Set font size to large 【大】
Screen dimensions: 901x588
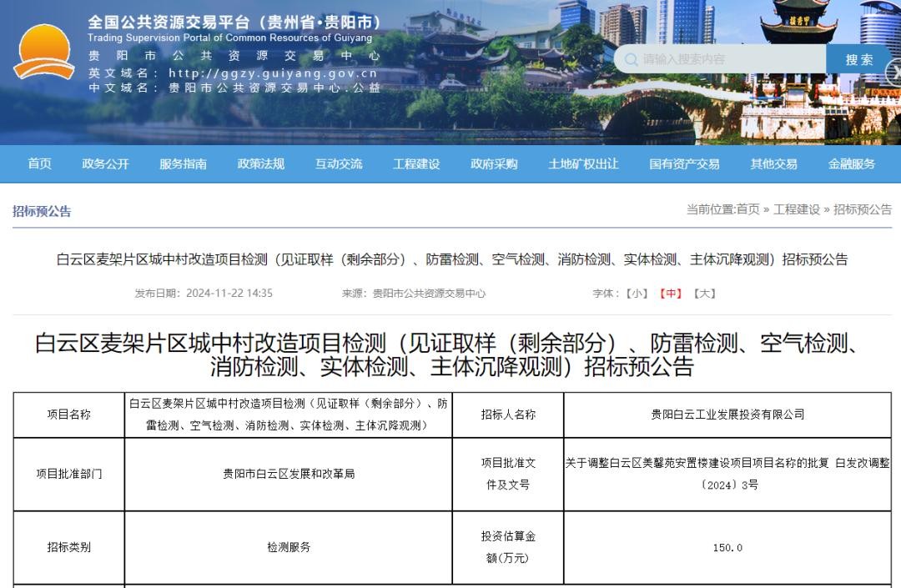click(705, 294)
